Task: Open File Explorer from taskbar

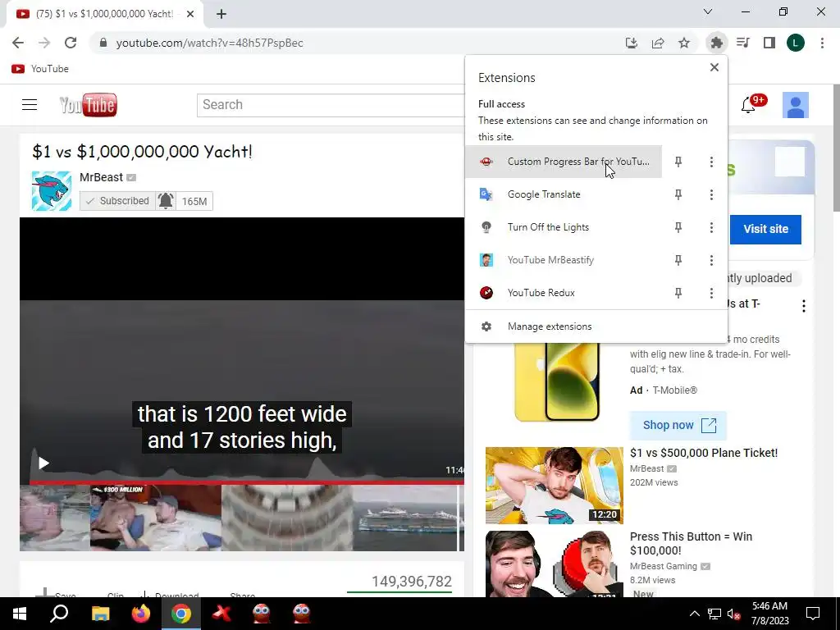Action: click(x=100, y=614)
